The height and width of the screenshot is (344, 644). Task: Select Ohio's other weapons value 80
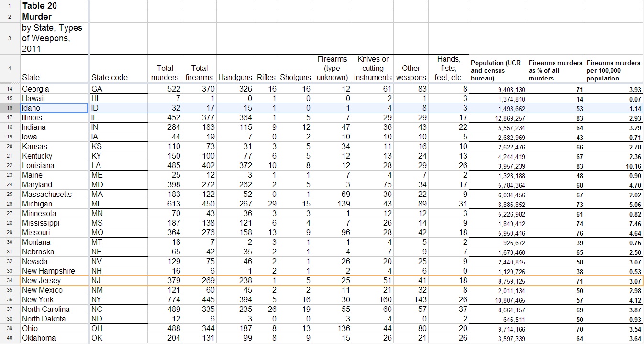click(411, 328)
